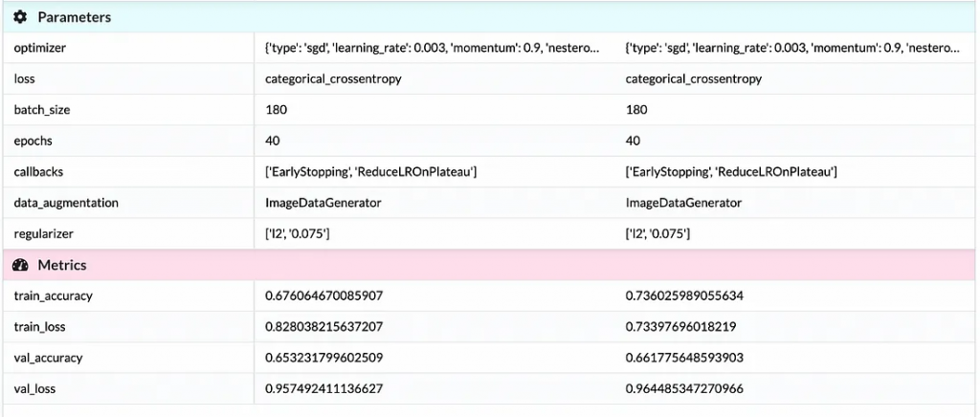Open the val_accuracy metric label

click(48, 358)
